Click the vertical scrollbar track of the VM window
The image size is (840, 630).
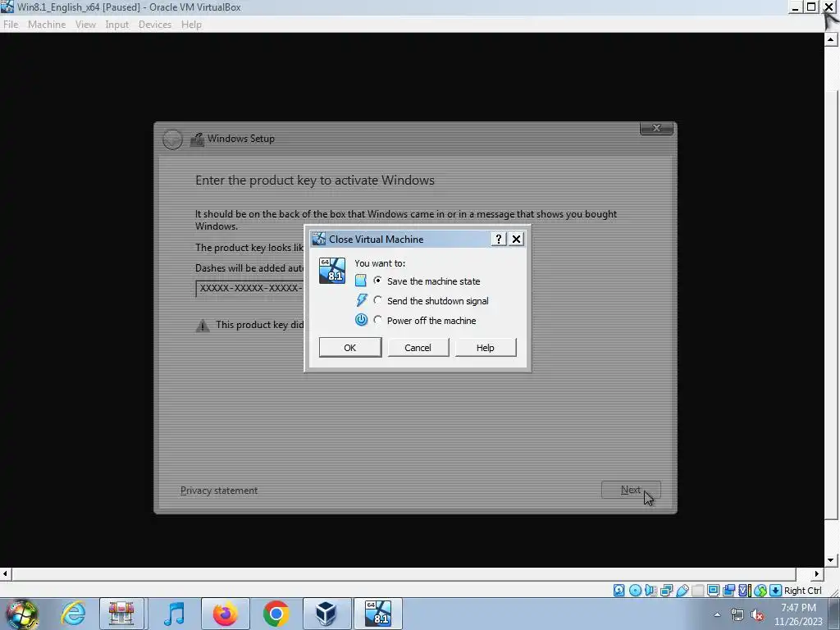click(830, 300)
